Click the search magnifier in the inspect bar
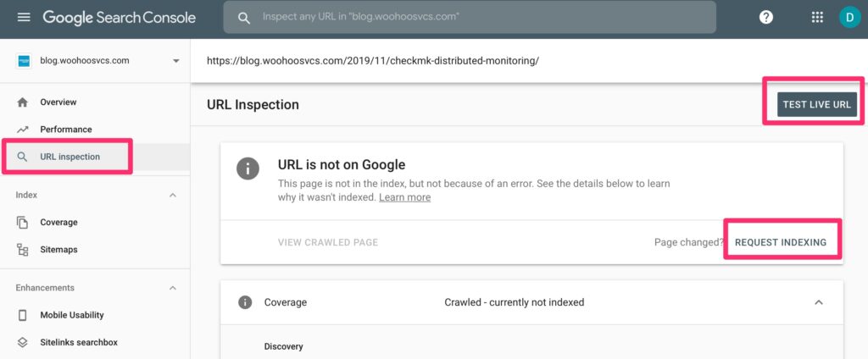 coord(244,17)
